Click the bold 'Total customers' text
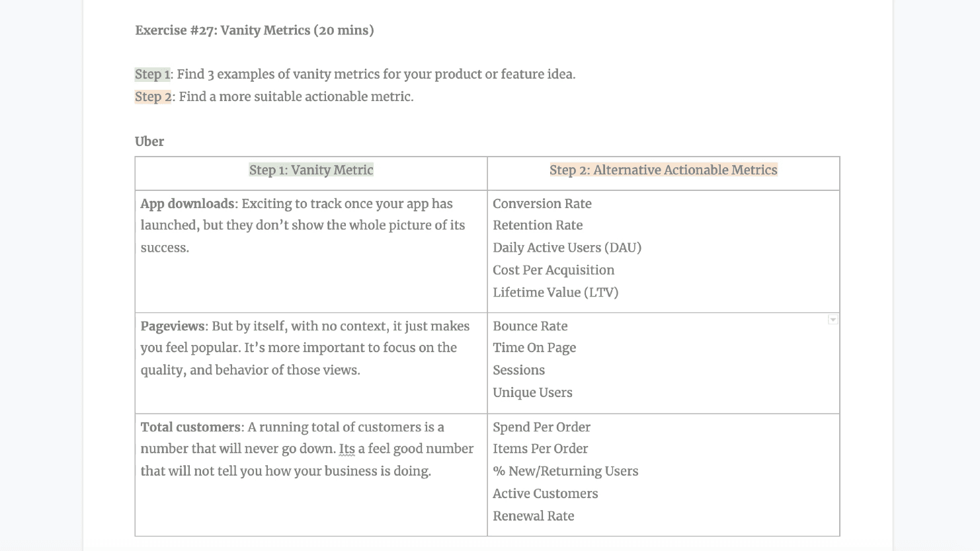Viewport: 980px width, 551px height. [190, 427]
